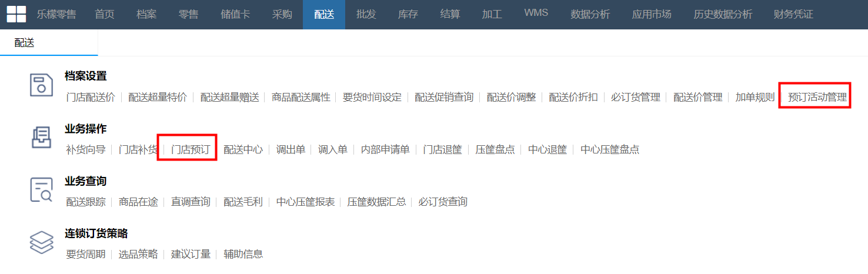Open 配送促销查询 link
Image resolution: width=868 pixels, height=274 pixels.
[x=444, y=97]
